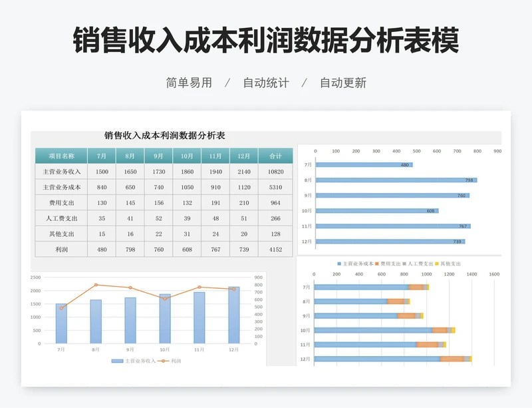Click the 10月 bar in the profit bar chart

tap(377, 211)
